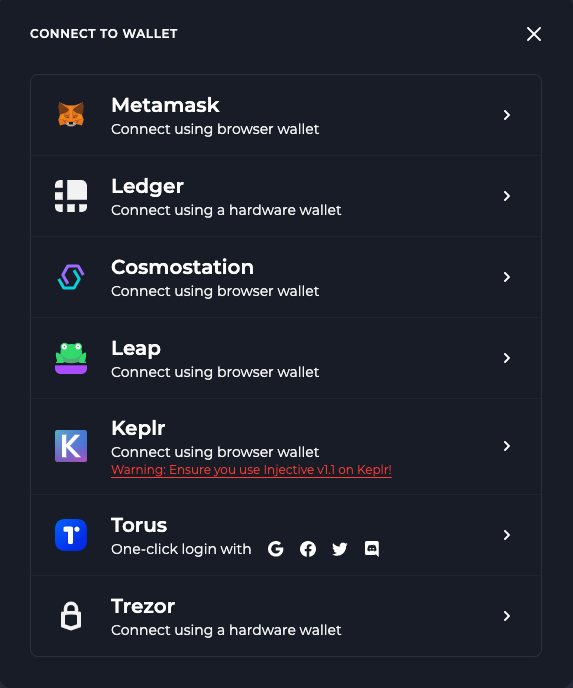573x688 pixels.
Task: Click the Torus blue logo icon
Action: coord(71,535)
